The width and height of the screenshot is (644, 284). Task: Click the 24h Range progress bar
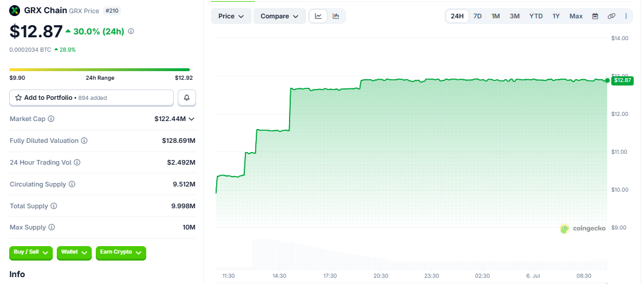[100, 70]
